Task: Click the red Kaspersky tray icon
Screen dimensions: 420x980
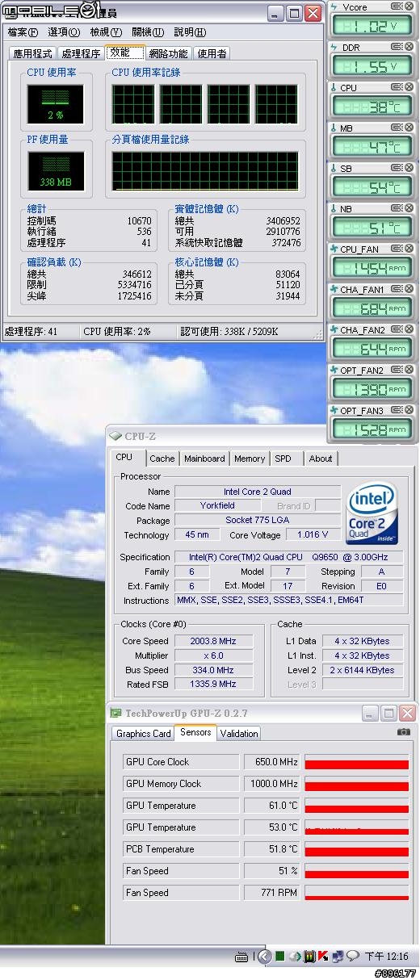Action: pos(323,957)
